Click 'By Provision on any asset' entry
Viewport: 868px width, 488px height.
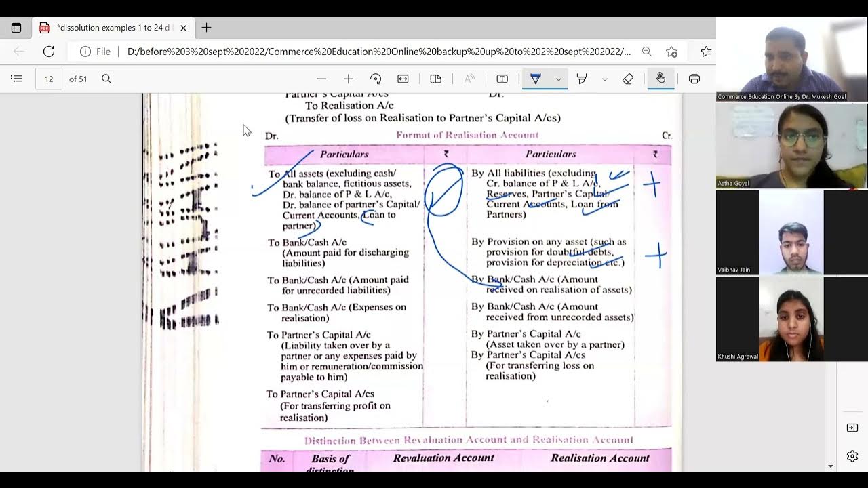coord(549,252)
